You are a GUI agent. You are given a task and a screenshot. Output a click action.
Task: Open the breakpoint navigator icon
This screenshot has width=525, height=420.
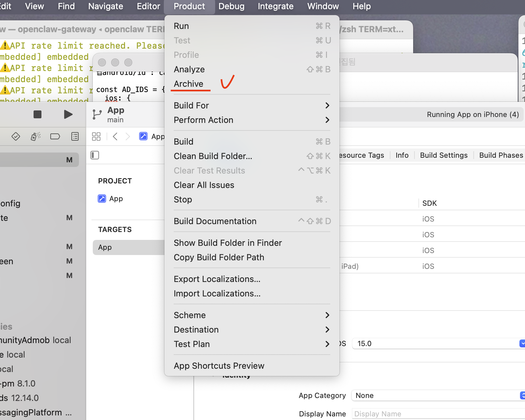coord(55,136)
